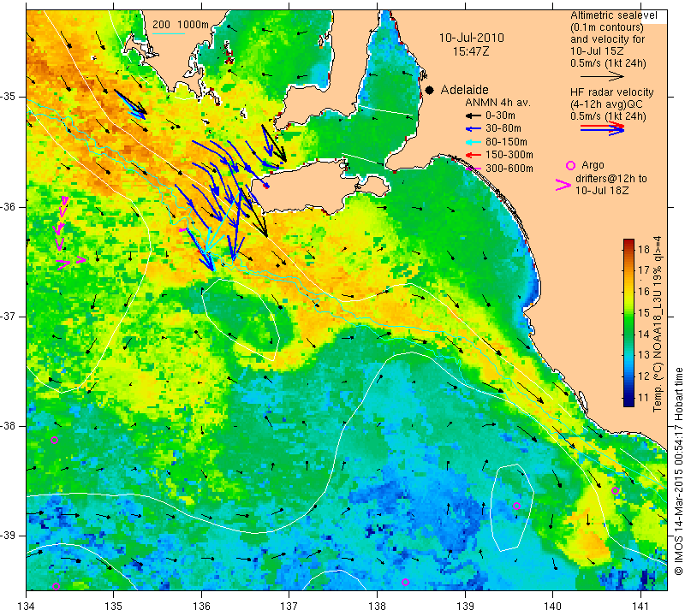Screen dimensions: 685x616
Task: Click the '300-600m' depth label
Action: click(x=509, y=168)
